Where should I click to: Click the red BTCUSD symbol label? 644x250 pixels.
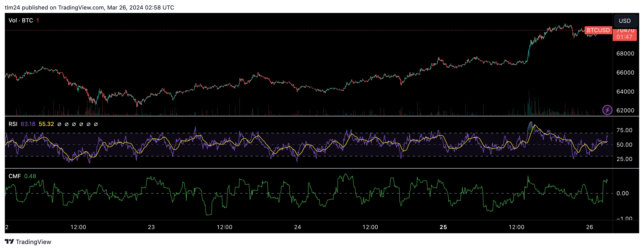click(598, 30)
